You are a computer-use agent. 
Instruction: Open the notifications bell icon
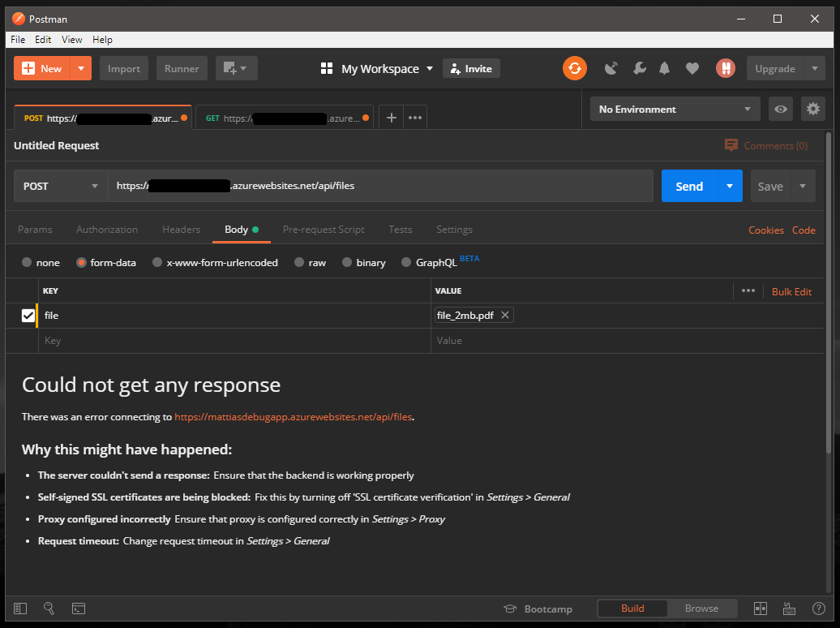(x=664, y=69)
